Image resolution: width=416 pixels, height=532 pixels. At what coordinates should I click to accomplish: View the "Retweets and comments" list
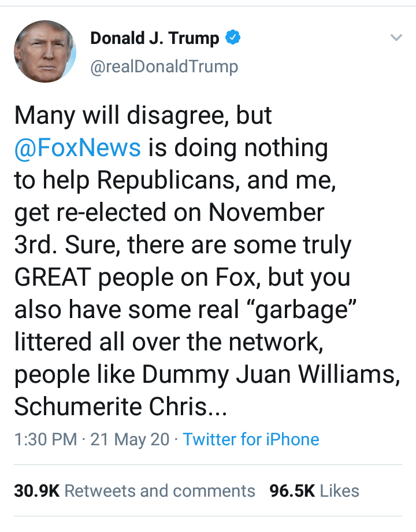159,491
